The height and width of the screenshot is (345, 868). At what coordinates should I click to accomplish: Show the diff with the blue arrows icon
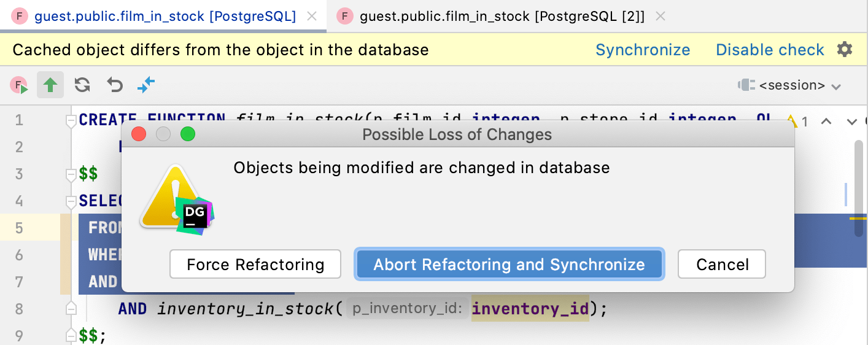[146, 85]
